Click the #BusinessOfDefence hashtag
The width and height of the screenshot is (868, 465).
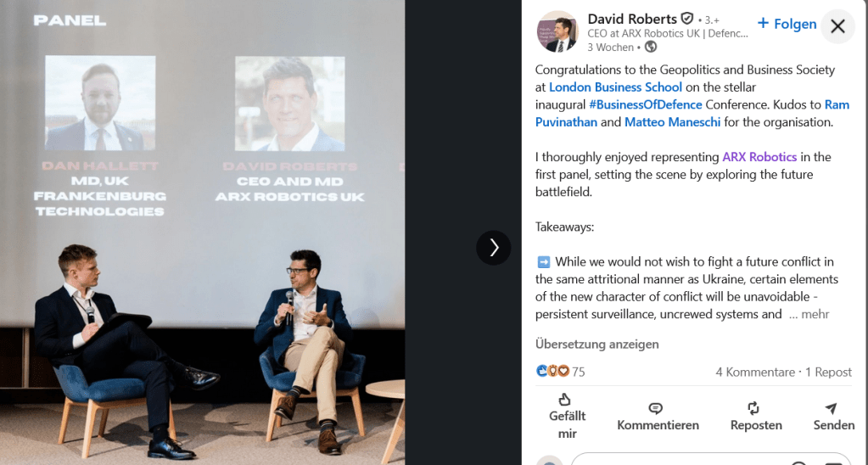point(645,104)
